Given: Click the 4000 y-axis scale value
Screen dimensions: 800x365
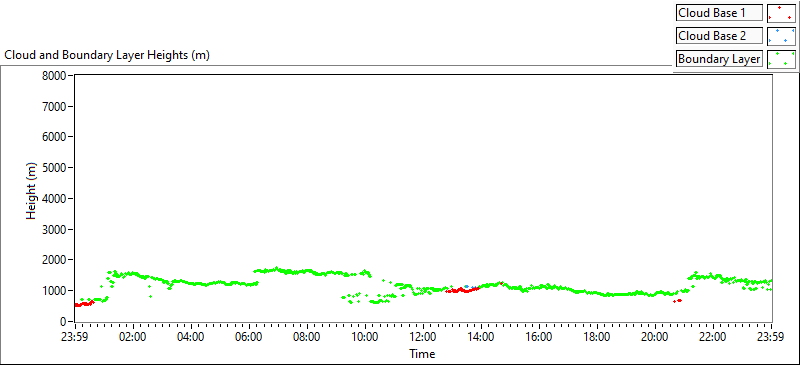Looking at the screenshot, I should pyautogui.click(x=55, y=199).
